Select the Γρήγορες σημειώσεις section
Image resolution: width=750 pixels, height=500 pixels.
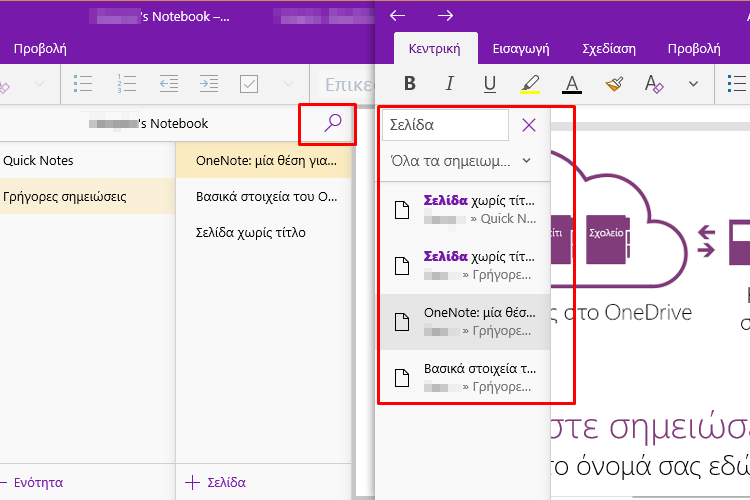(x=87, y=196)
